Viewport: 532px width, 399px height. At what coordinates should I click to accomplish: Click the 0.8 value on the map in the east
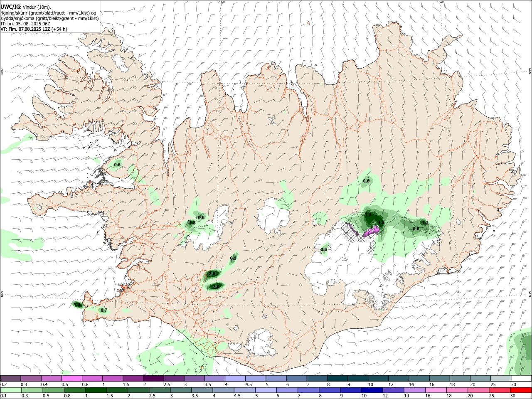point(416,229)
